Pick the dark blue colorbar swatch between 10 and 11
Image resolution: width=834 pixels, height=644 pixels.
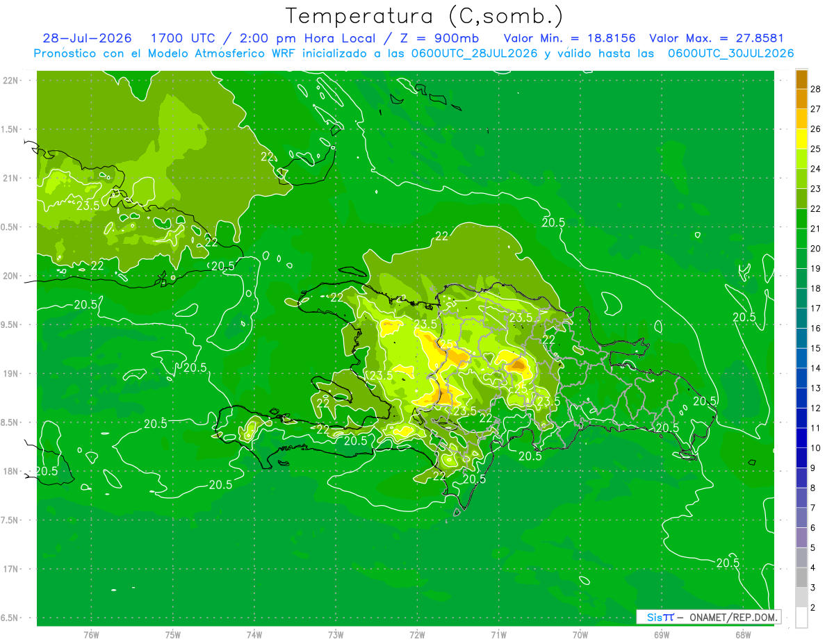point(801,438)
